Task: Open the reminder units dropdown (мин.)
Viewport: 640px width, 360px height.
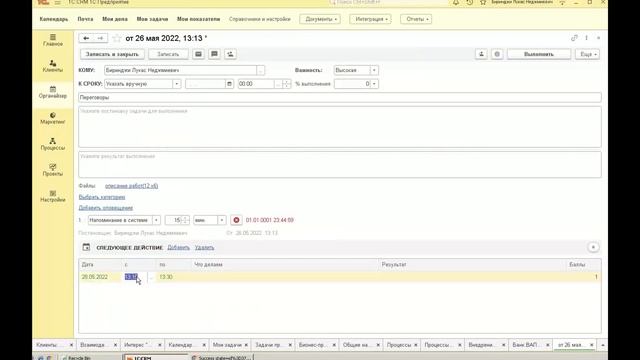Action: pyautogui.click(x=222, y=220)
